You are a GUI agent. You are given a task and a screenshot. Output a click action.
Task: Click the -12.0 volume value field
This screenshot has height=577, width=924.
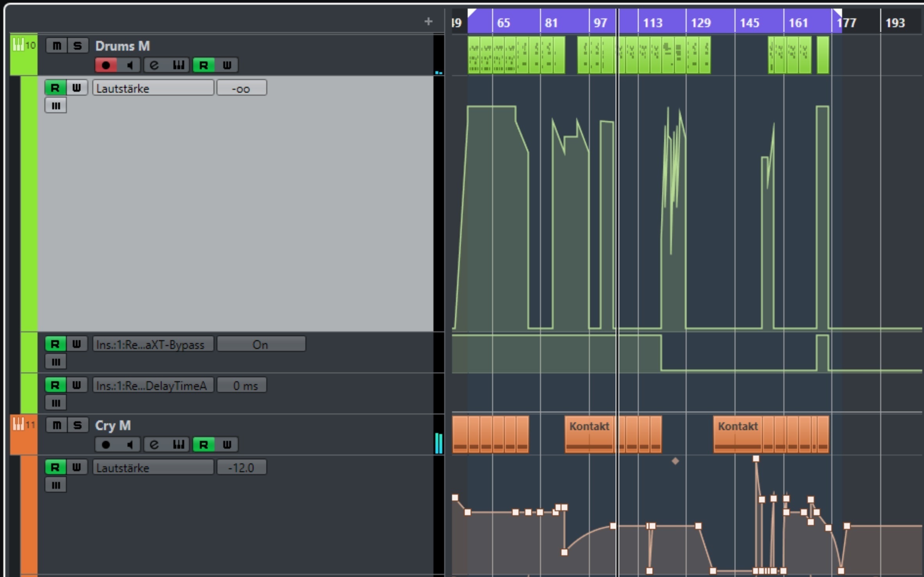click(242, 467)
